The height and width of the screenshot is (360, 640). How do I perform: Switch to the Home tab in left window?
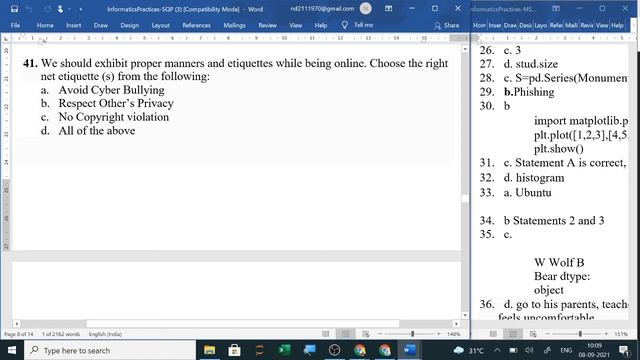point(45,25)
